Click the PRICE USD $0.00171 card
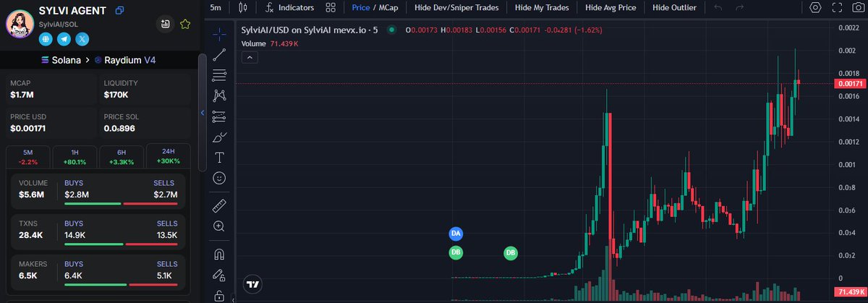Viewport: 868px width, 303px height. point(51,122)
